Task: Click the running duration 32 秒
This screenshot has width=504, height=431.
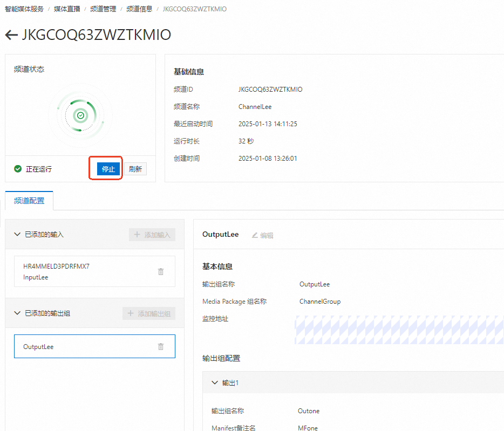Action: [x=246, y=141]
